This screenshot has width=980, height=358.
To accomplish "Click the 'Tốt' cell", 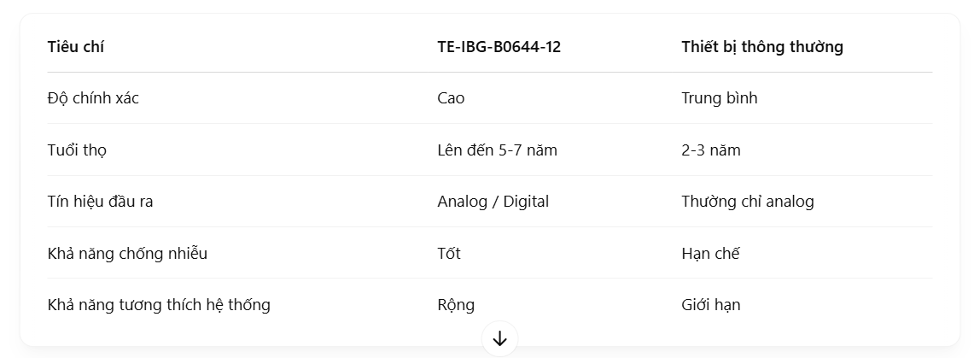I will tap(449, 254).
